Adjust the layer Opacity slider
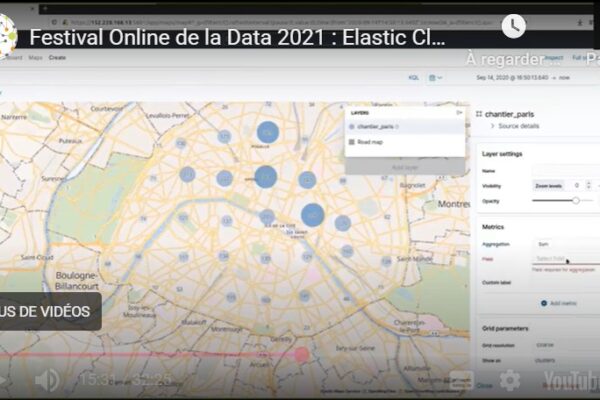The image size is (600, 400). (x=575, y=201)
